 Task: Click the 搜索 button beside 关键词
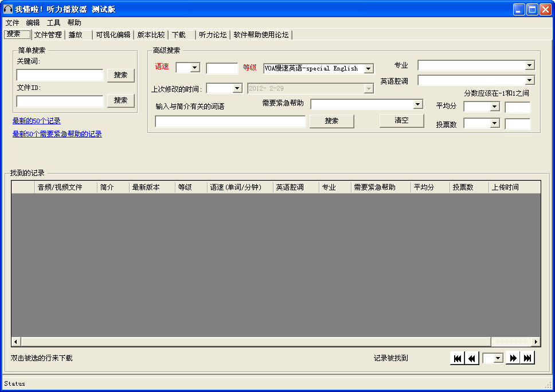pos(120,75)
